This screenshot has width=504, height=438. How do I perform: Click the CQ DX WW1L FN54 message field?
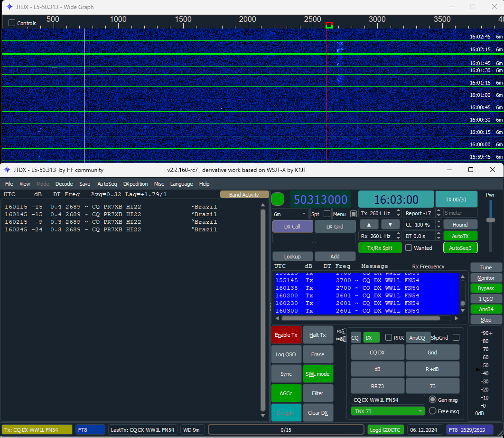pos(388,400)
